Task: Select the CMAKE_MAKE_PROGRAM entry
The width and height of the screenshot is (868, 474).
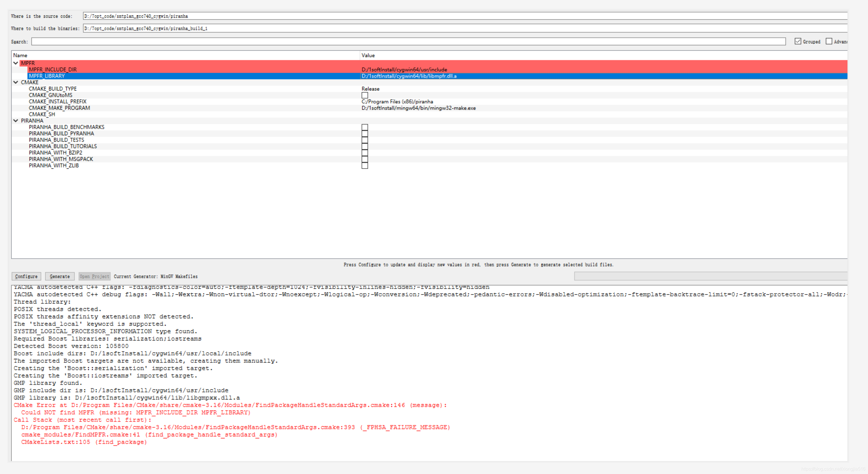Action: click(x=59, y=108)
